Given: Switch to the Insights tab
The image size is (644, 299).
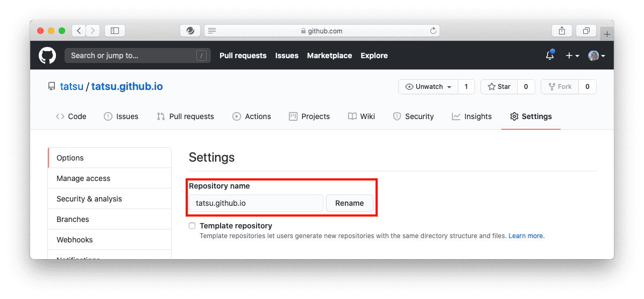Looking at the screenshot, I should 472,116.
